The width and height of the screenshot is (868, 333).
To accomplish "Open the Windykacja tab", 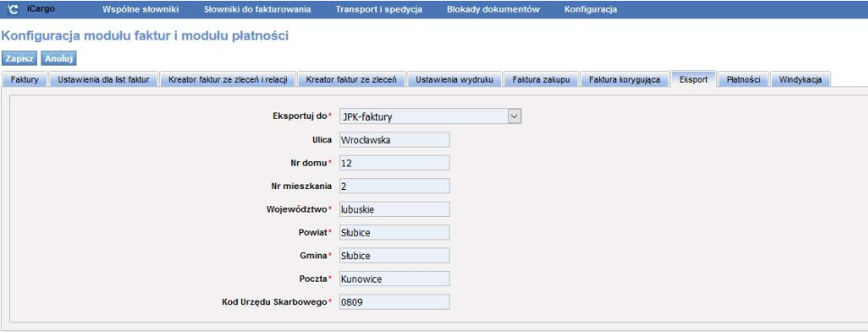I will pos(801,80).
